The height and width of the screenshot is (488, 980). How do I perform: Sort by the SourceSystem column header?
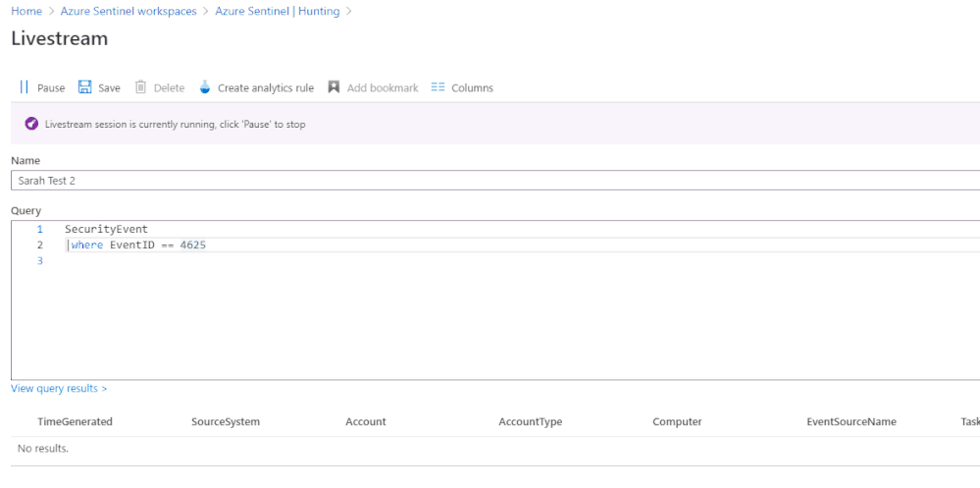(226, 422)
